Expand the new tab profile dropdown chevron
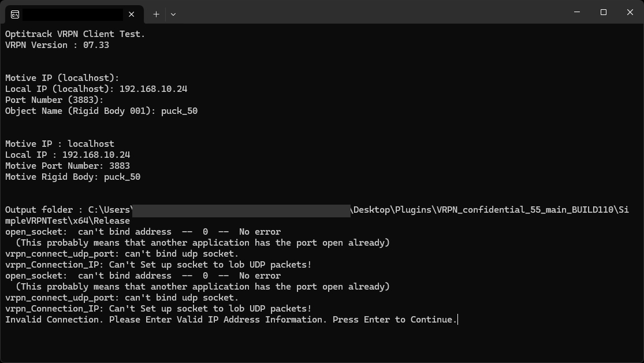Viewport: 644px width, 363px height. click(x=173, y=14)
